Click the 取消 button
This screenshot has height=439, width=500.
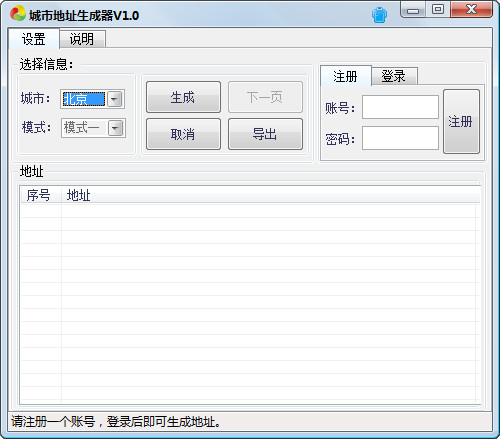pos(183,134)
